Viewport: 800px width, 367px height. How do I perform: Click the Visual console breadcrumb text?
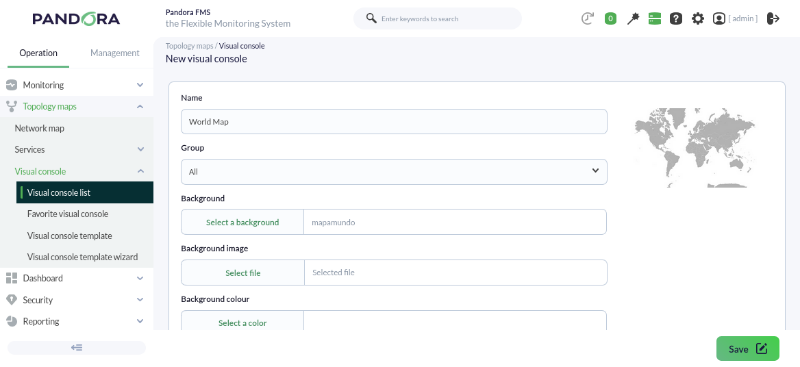point(242,46)
